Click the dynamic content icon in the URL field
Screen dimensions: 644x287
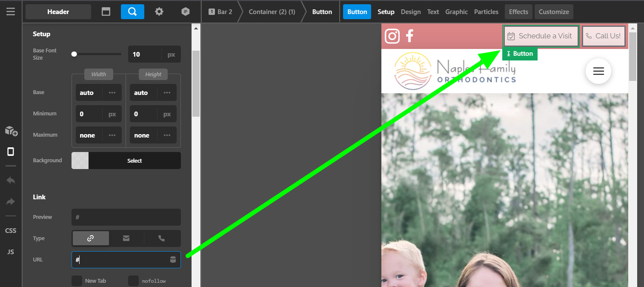pyautogui.click(x=173, y=260)
